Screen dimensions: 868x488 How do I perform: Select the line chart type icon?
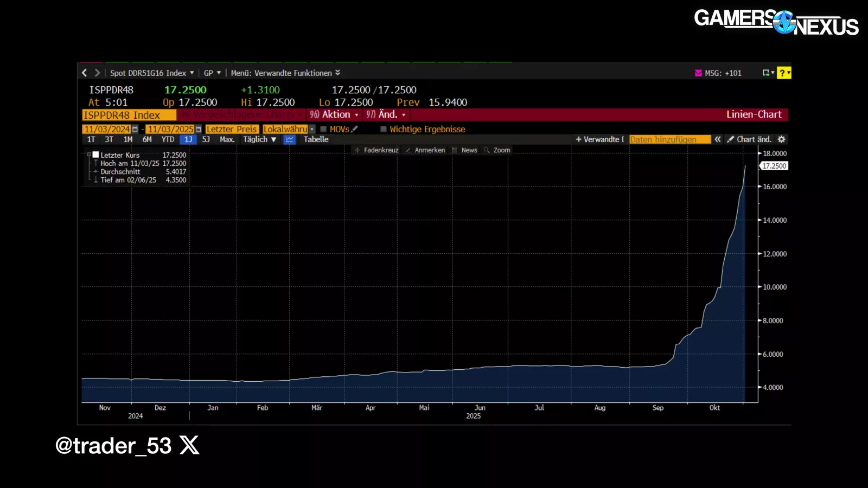pos(290,139)
